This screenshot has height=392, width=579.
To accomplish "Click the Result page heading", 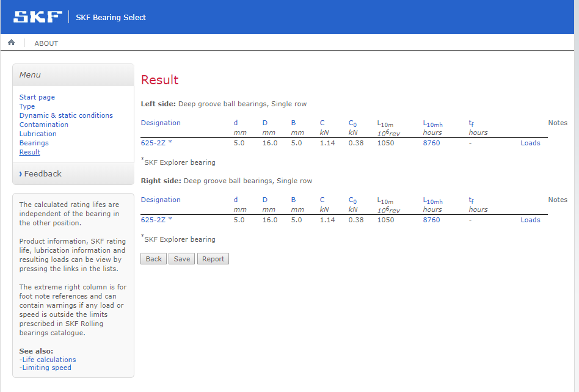I will click(159, 80).
